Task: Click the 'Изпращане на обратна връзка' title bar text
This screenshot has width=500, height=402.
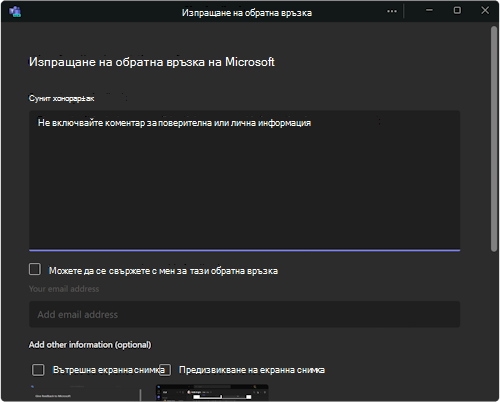Action: click(247, 13)
